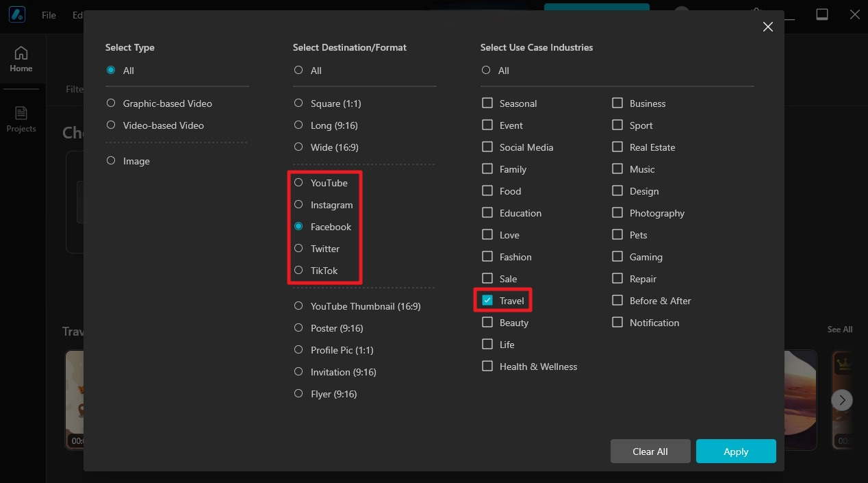Uncheck the Travel industry checkbox
The width and height of the screenshot is (868, 483).
click(487, 301)
